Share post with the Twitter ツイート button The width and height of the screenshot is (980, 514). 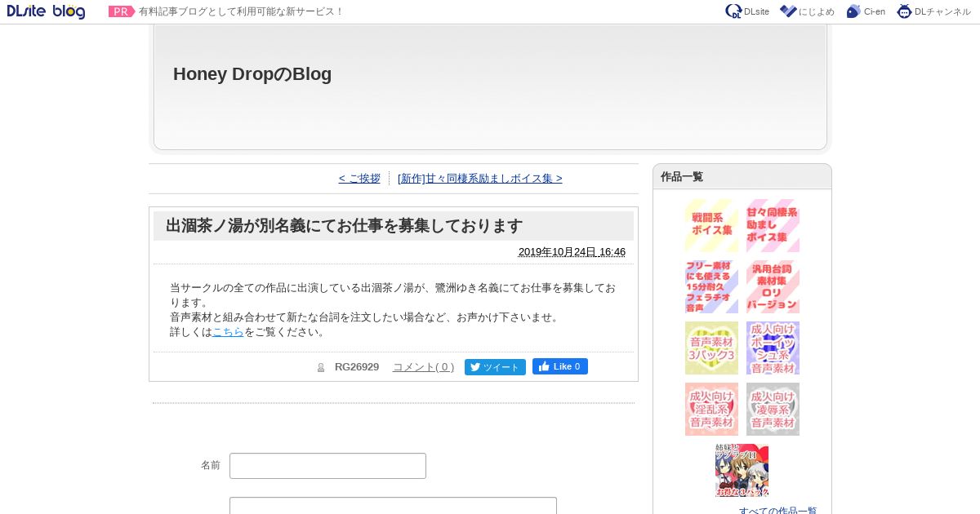pos(495,367)
